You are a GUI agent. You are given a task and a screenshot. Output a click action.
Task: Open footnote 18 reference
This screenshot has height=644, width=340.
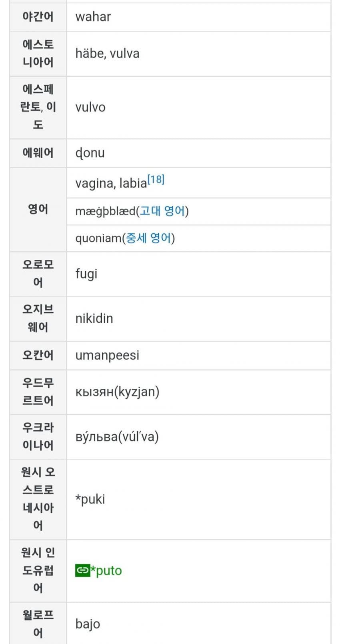click(x=156, y=180)
